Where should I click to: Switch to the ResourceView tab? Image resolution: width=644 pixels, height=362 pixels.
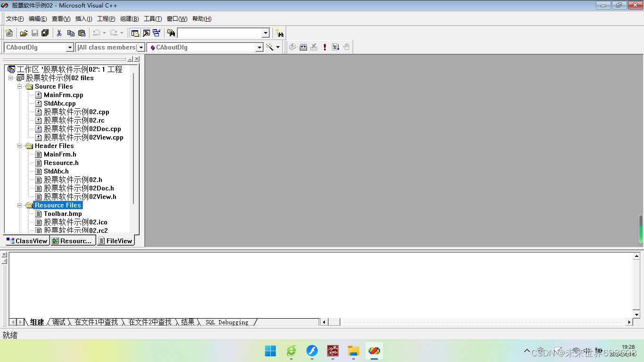point(73,241)
